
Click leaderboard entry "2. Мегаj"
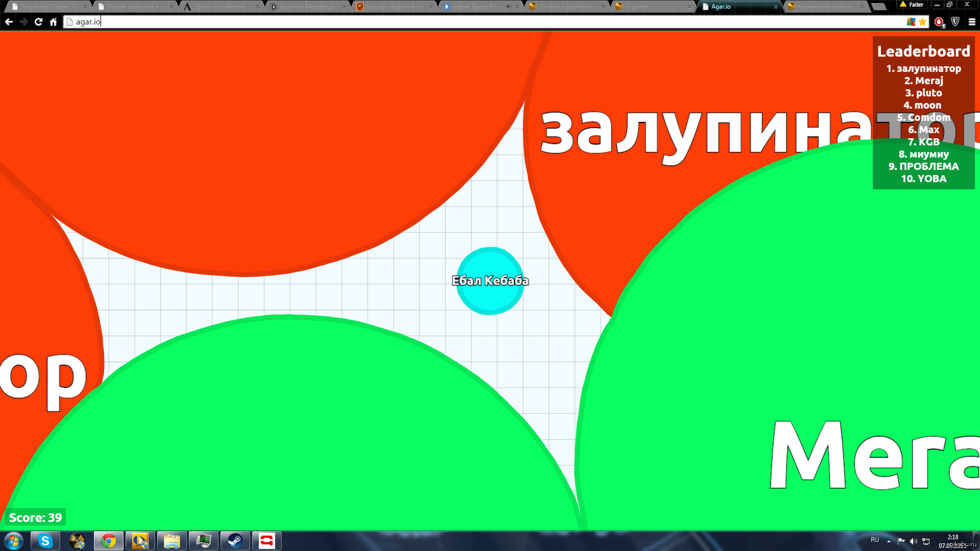click(x=924, y=81)
